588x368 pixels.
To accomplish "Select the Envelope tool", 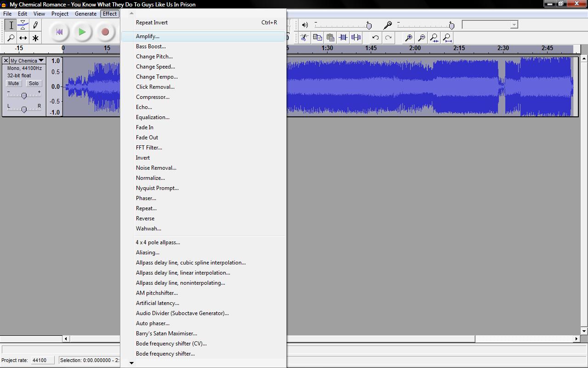I will click(x=23, y=25).
